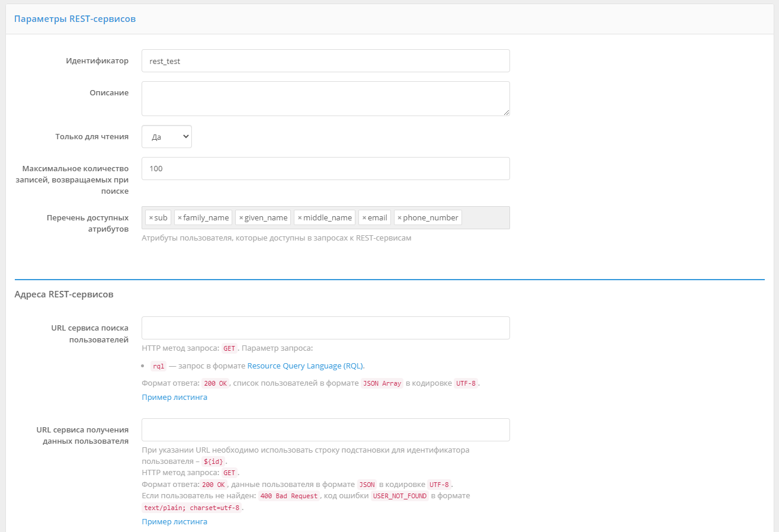Click the 'Перечень доступных атрибутов' label
Image resolution: width=779 pixels, height=532 pixels.
pyautogui.click(x=88, y=223)
